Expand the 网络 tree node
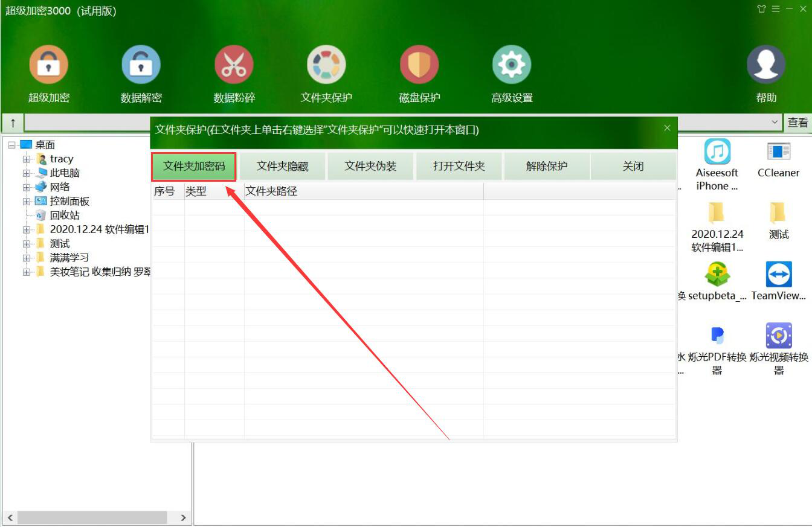 tap(27, 187)
